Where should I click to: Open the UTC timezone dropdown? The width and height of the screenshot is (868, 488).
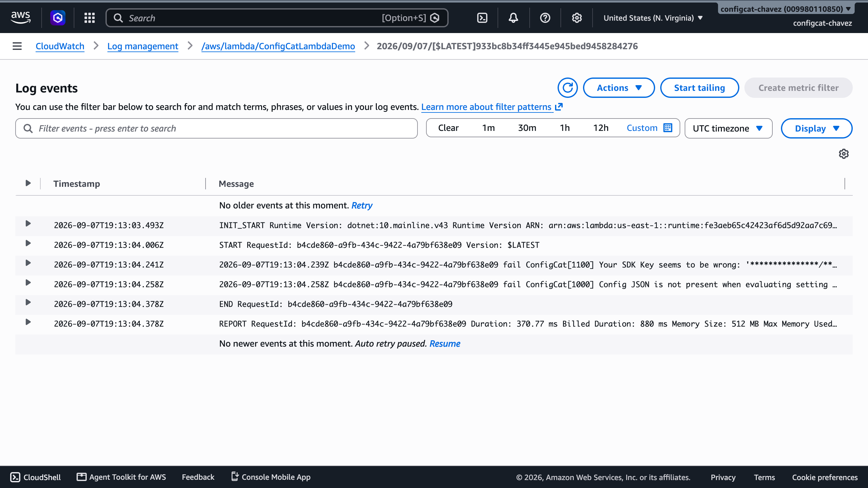(728, 128)
